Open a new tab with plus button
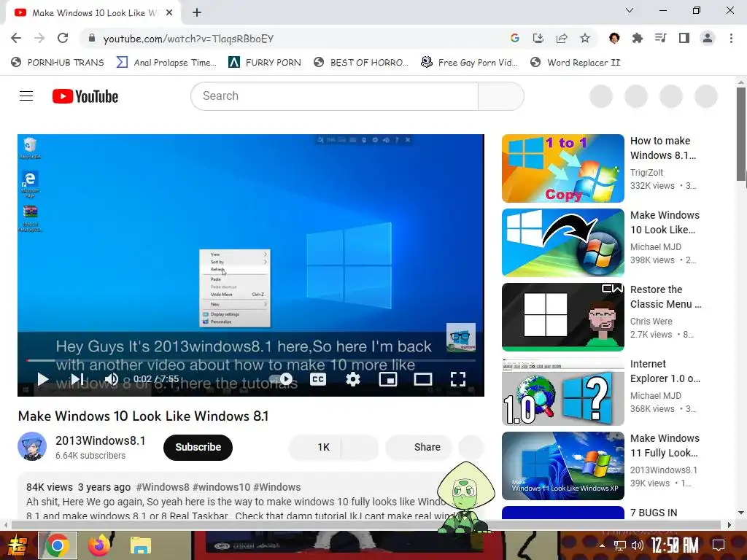747x560 pixels. (197, 13)
